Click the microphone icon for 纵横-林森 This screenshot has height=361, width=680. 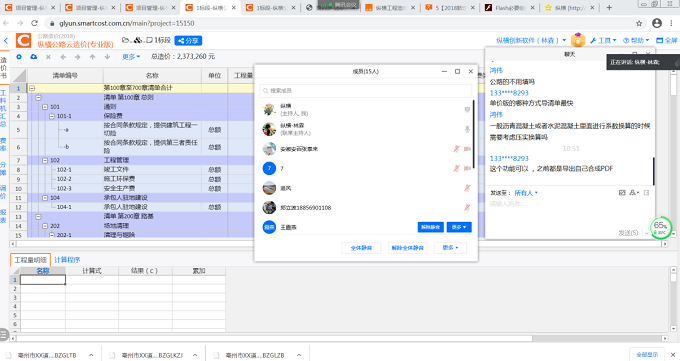(467, 129)
